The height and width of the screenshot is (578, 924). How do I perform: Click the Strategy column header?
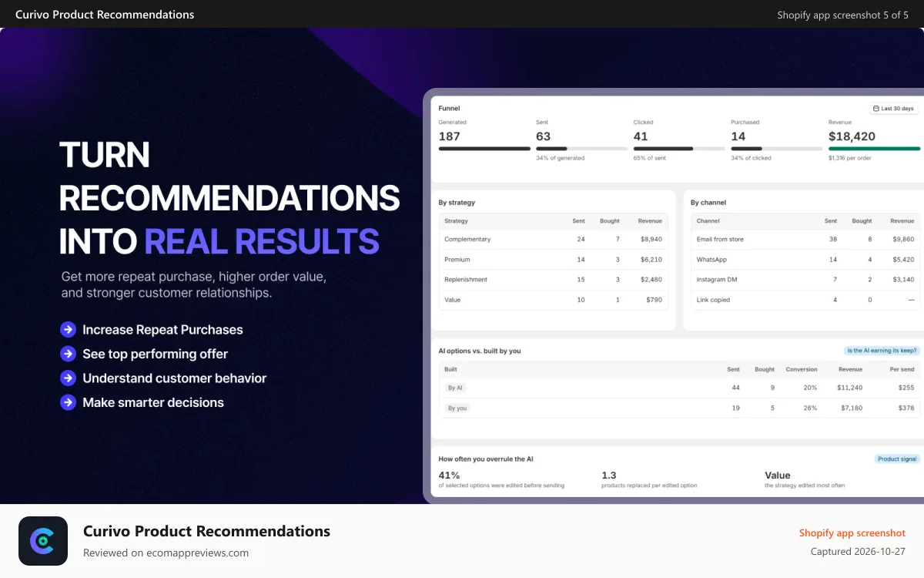[456, 221]
